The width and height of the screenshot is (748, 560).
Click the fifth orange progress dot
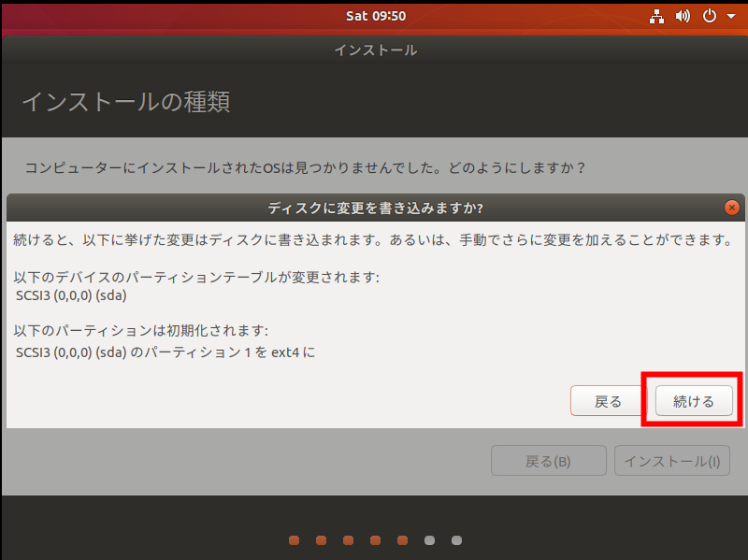coord(402,539)
